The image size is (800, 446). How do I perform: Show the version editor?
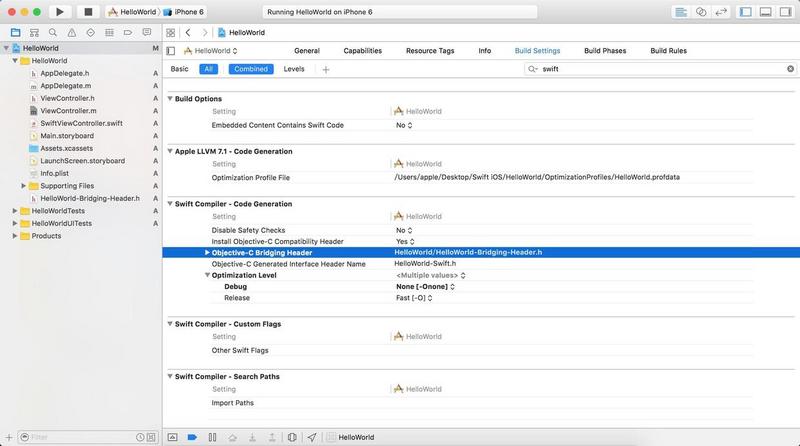721,12
